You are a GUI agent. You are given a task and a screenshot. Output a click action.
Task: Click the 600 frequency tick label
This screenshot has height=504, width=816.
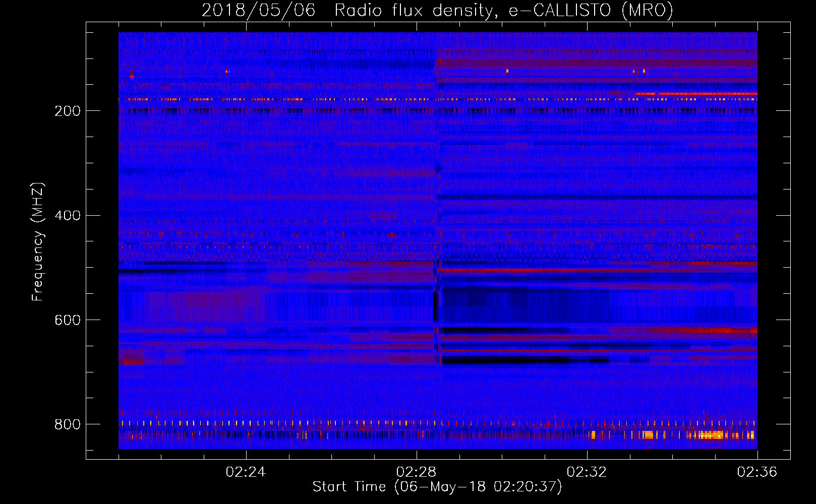click(68, 321)
